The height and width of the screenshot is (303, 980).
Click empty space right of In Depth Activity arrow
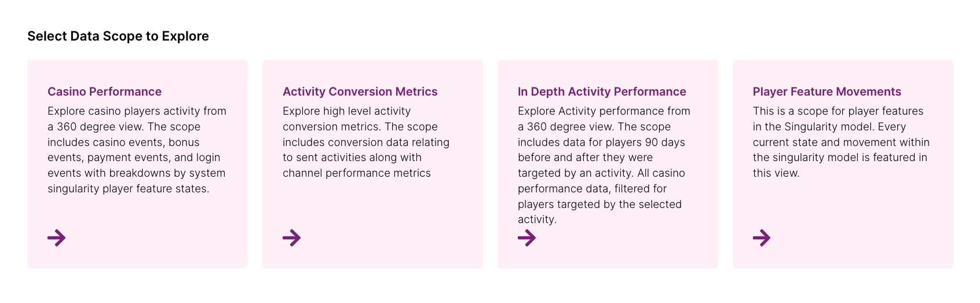(626, 239)
